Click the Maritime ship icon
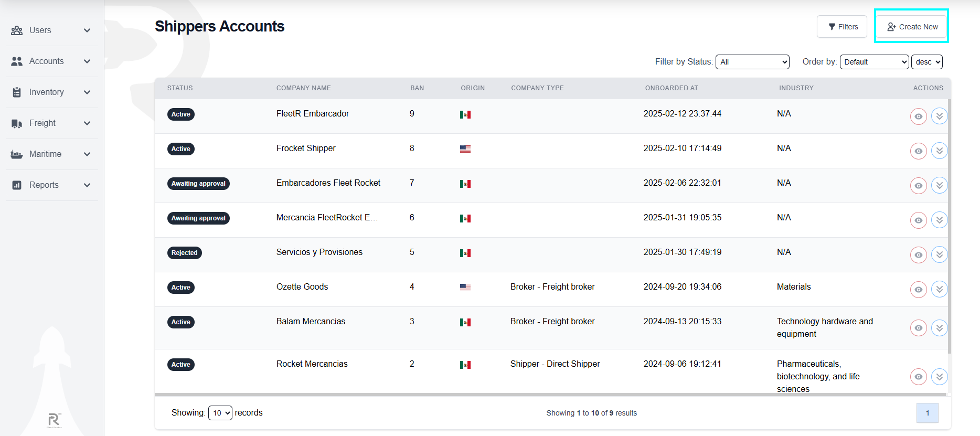The height and width of the screenshot is (436, 980). 17,154
